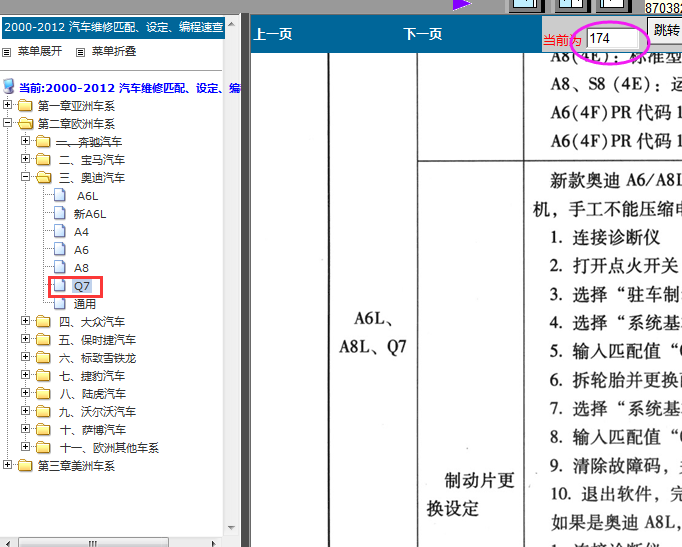Expand the 九、沃尔沃汽车 folder
Viewport: 682px width, 547px height.
click(x=25, y=411)
